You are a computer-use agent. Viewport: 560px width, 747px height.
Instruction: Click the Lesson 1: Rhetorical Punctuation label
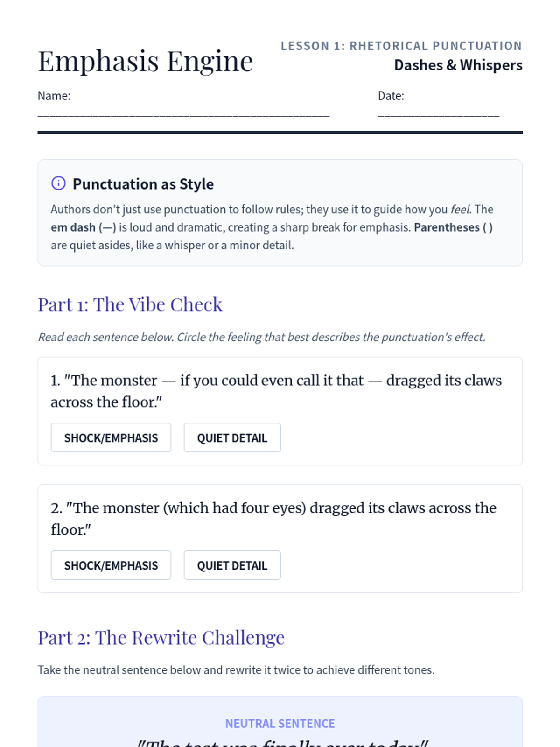pos(401,46)
